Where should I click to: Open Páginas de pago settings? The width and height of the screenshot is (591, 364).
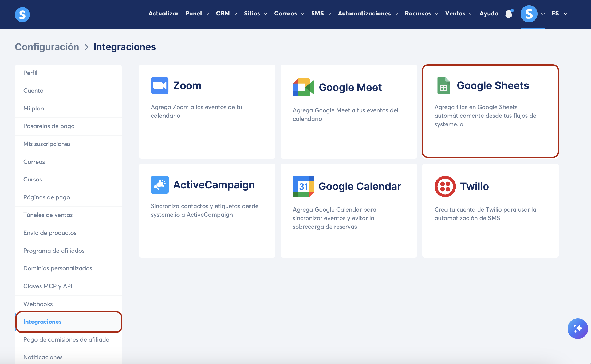click(68, 197)
